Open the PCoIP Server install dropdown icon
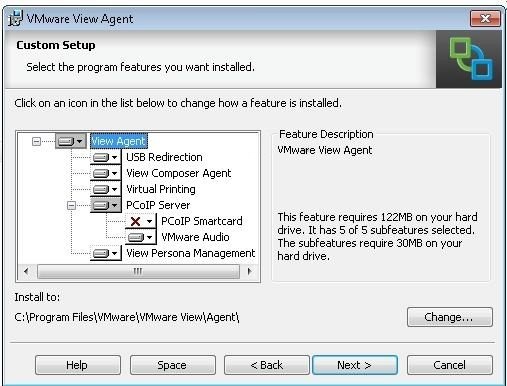This screenshot has width=507, height=386. (105, 205)
